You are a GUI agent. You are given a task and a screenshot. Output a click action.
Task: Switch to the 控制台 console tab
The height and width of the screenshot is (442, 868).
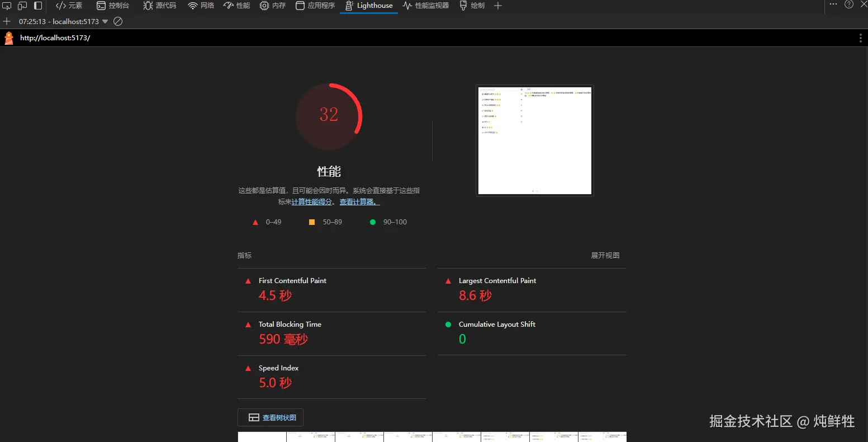click(x=113, y=6)
